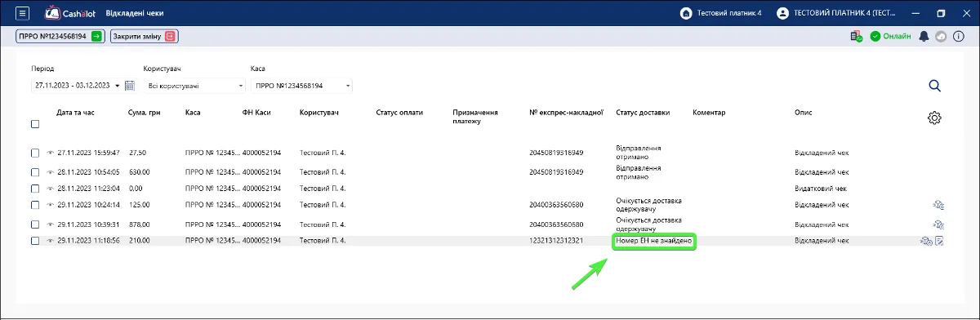View receipt via eye icon, 29.11.2023 10:24:14

pos(51,204)
